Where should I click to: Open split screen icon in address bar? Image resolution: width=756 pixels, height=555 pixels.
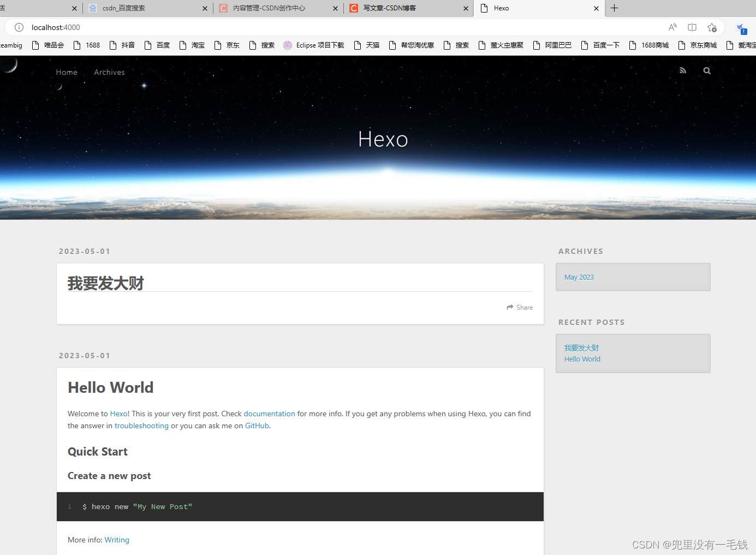pyautogui.click(x=692, y=27)
